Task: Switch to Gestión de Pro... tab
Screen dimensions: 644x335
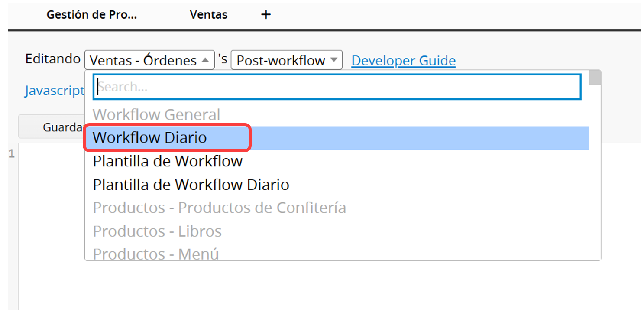Action: tap(92, 15)
